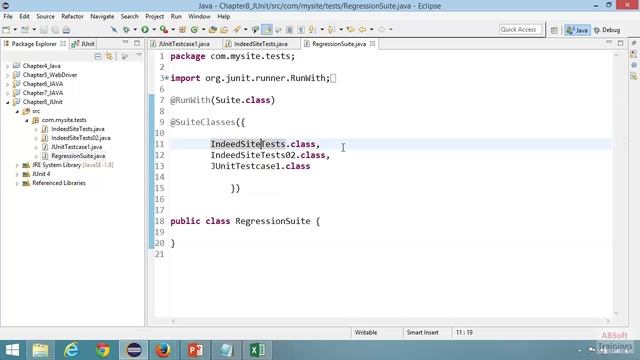Open dropdown arrow beside New Java Class
This screenshot has height=360, width=640.
pos(203,30)
